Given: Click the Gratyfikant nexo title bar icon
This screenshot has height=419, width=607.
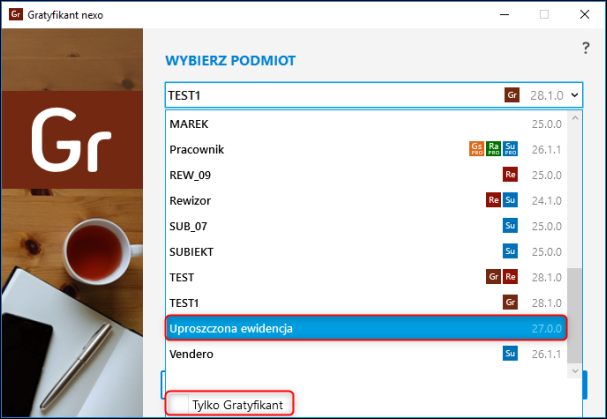Looking at the screenshot, I should click(x=16, y=15).
